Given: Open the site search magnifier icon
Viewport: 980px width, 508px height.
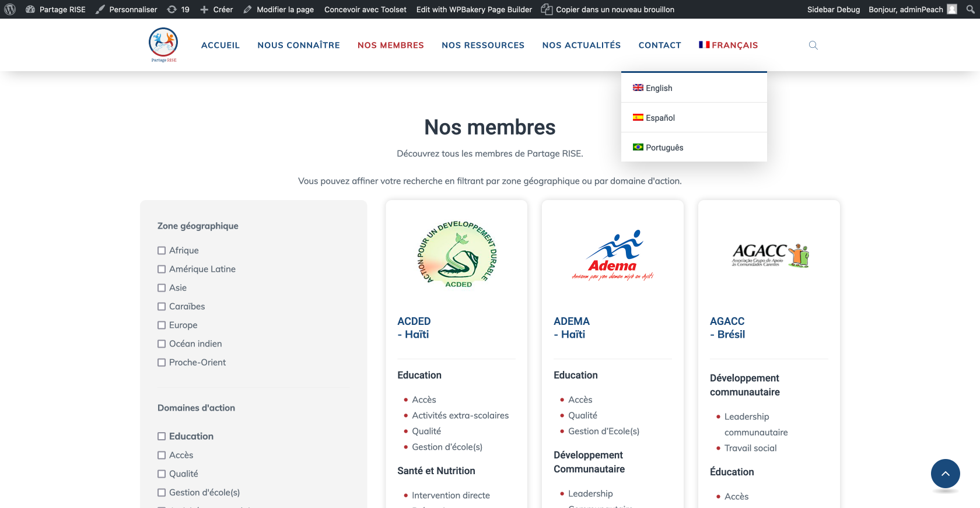Looking at the screenshot, I should [x=813, y=45].
